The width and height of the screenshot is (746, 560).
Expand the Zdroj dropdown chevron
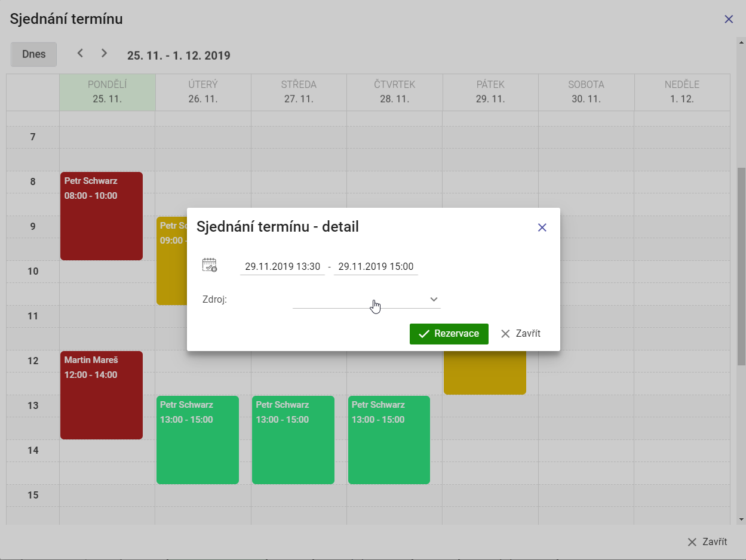pos(434,299)
